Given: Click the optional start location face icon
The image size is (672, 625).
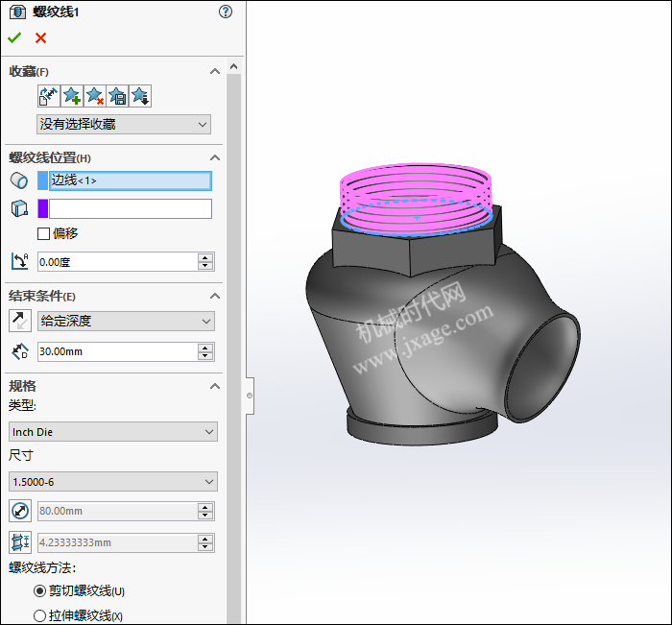Looking at the screenshot, I should pos(19,208).
